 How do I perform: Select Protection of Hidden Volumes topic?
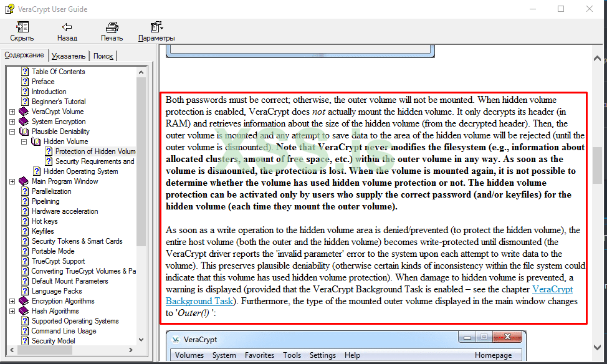(95, 151)
